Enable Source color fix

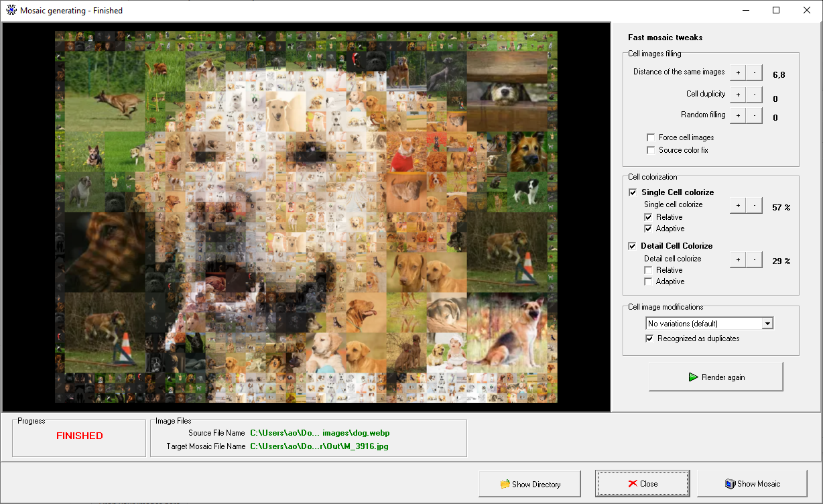651,149
